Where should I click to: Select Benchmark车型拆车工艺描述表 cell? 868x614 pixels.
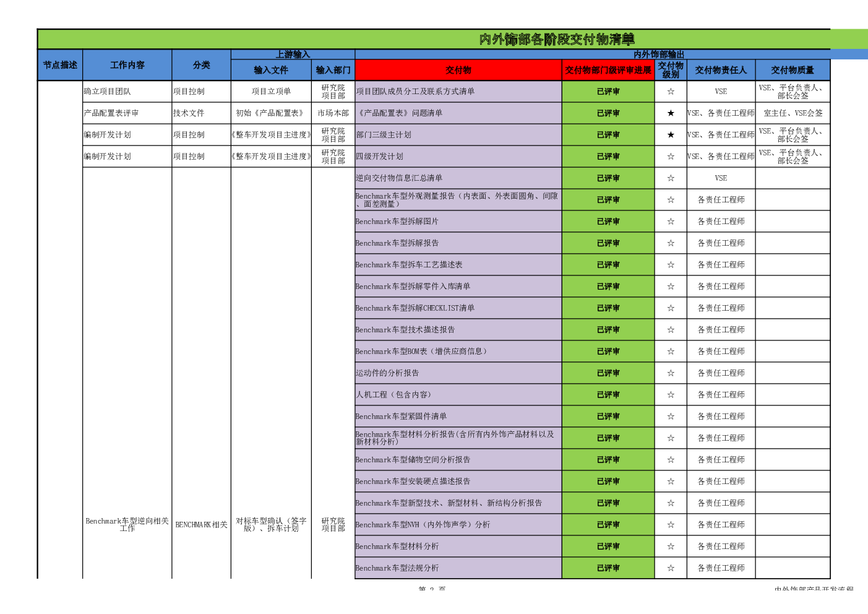coord(458,265)
